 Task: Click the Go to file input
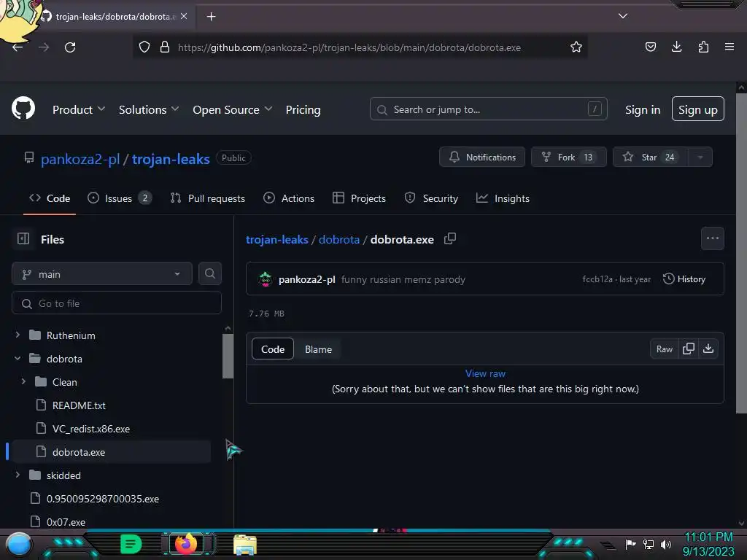coord(117,303)
